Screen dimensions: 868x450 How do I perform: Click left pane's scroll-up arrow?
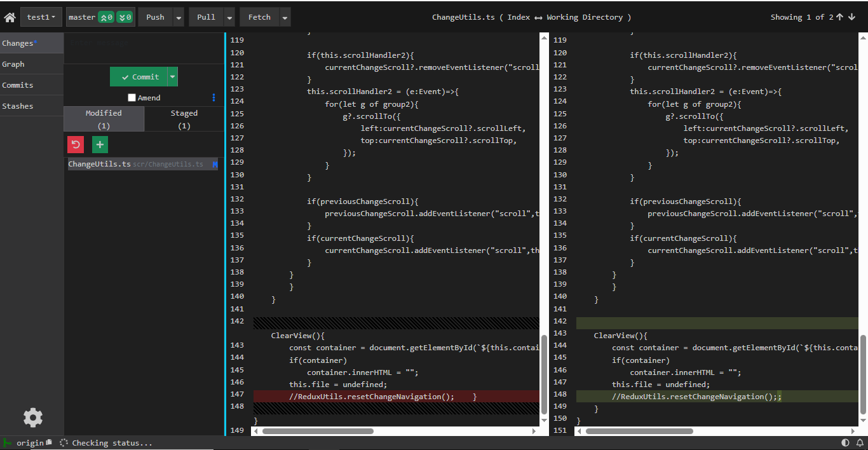point(544,37)
